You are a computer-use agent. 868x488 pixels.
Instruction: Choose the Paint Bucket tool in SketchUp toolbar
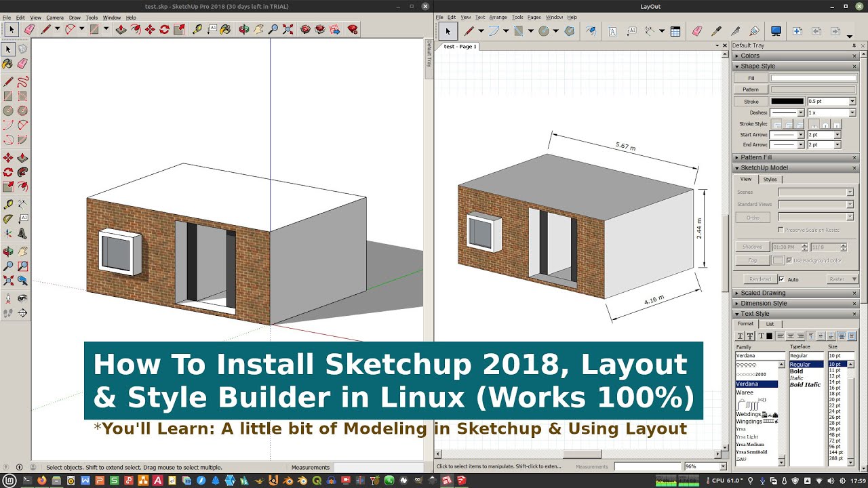(x=225, y=29)
